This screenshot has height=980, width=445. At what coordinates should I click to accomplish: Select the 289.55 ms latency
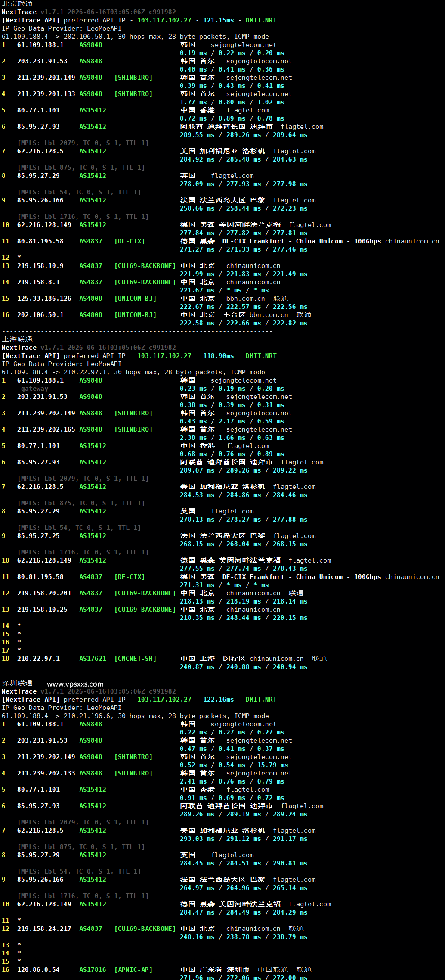coord(197,135)
